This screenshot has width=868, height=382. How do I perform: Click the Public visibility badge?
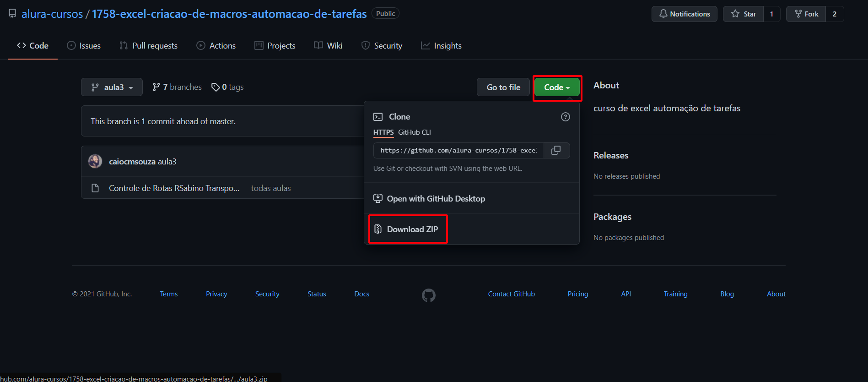385,14
